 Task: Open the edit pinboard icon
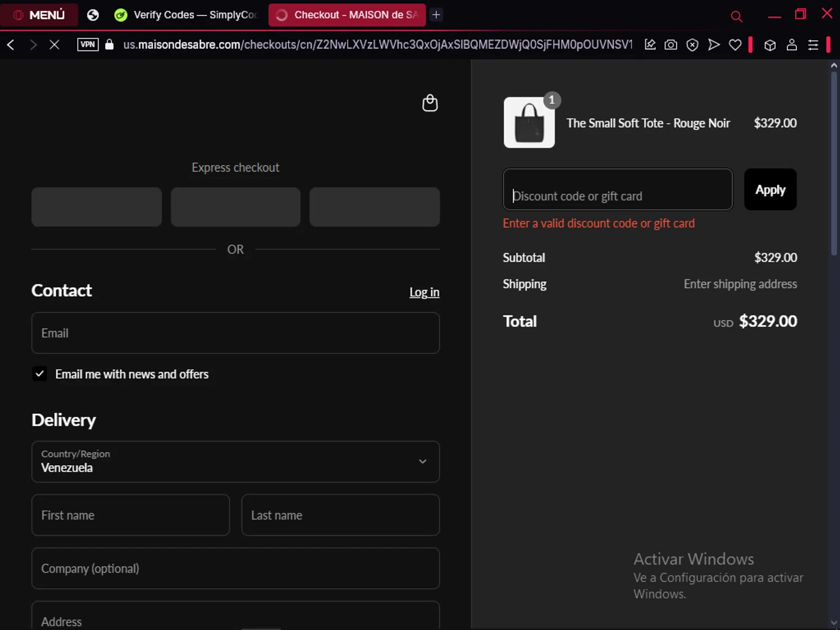(x=650, y=45)
